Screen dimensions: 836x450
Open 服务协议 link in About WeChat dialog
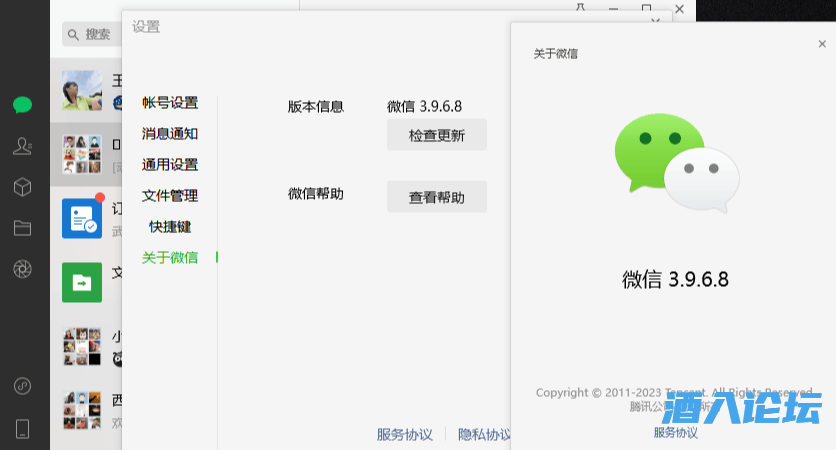click(676, 432)
